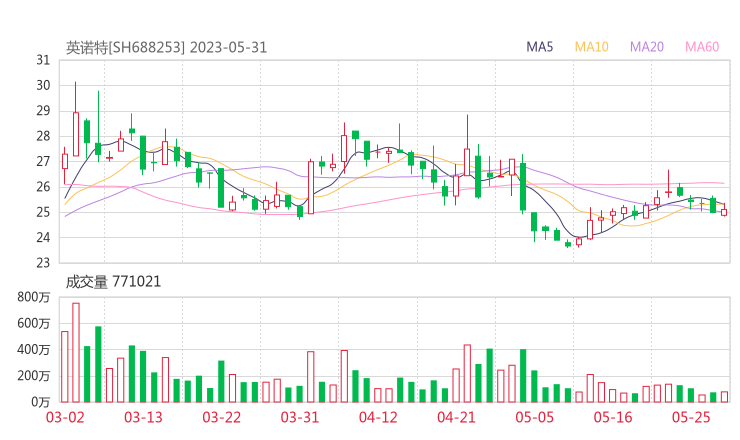Click the 04-12 date axis label
Screen dimensions: 740x440
tap(378, 417)
